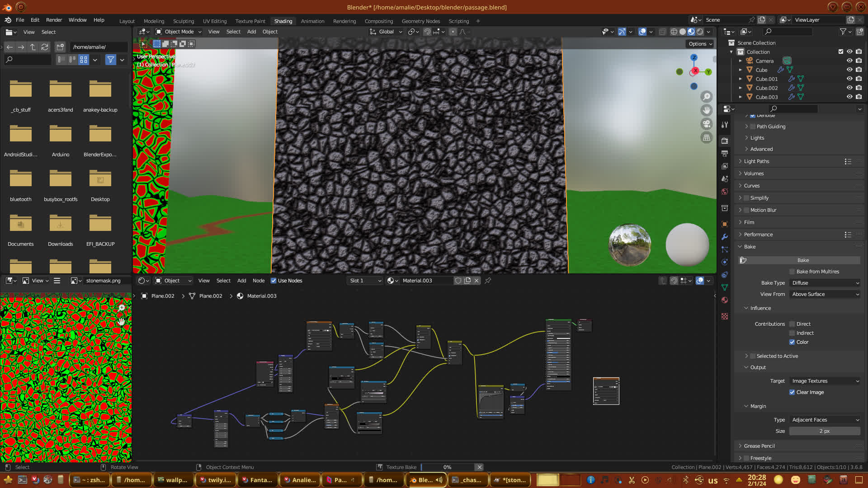
Task: Switch to orthographic/perspective grid icon
Action: pos(706,137)
